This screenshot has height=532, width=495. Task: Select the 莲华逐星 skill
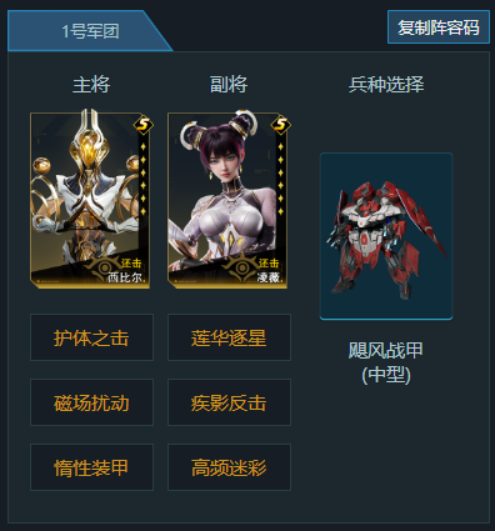[229, 338]
